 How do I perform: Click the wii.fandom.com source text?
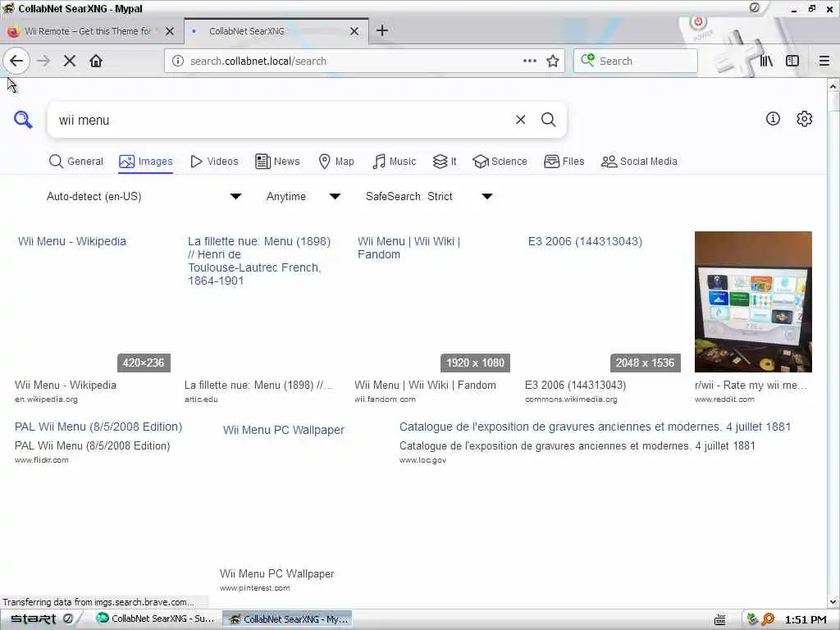tap(385, 399)
